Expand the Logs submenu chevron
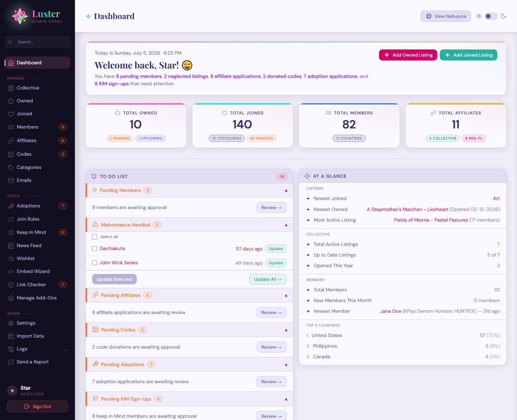517x420 pixels. click(x=66, y=350)
